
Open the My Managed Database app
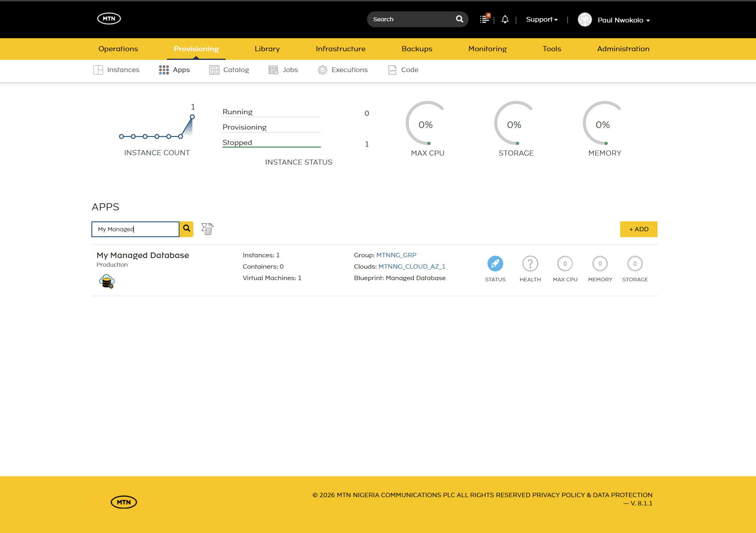[x=143, y=255]
